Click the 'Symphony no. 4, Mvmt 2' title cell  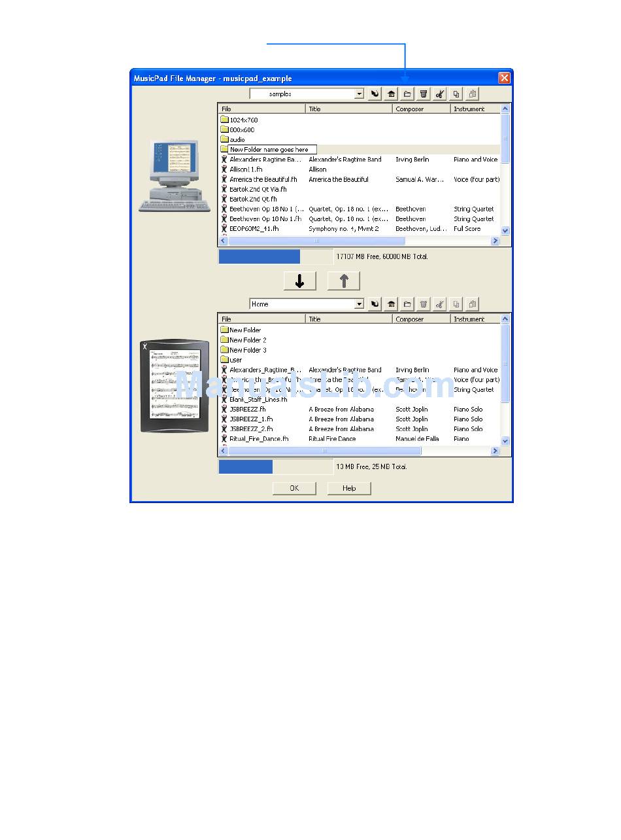tap(344, 229)
